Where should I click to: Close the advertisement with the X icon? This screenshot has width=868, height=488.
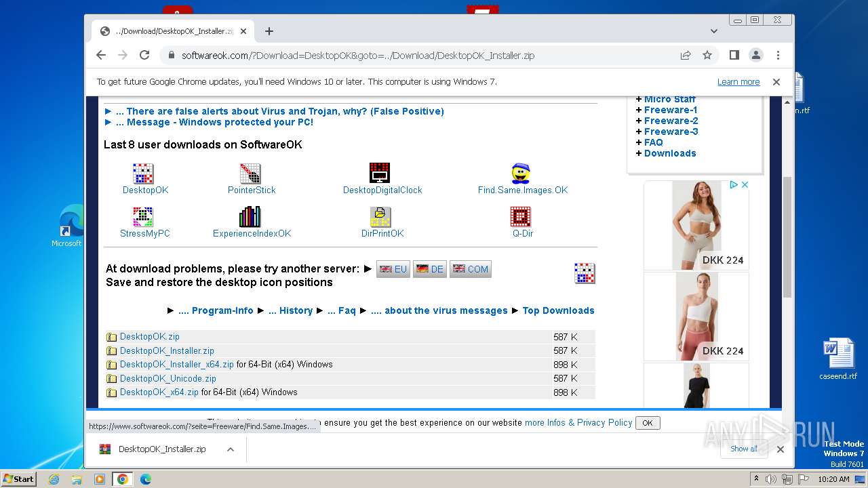pyautogui.click(x=744, y=184)
